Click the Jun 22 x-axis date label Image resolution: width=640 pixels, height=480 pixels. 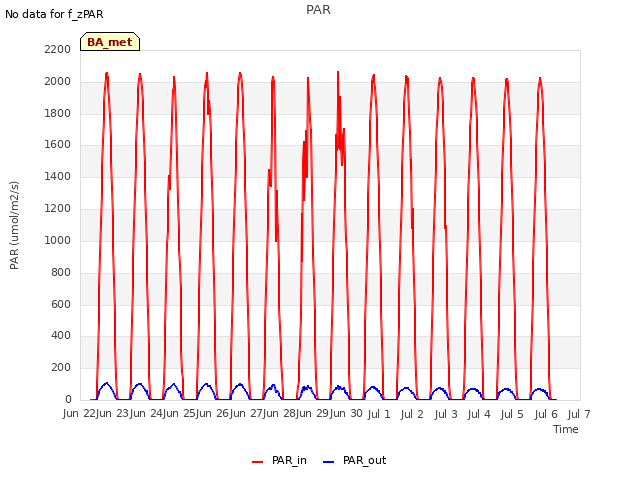(x=80, y=413)
